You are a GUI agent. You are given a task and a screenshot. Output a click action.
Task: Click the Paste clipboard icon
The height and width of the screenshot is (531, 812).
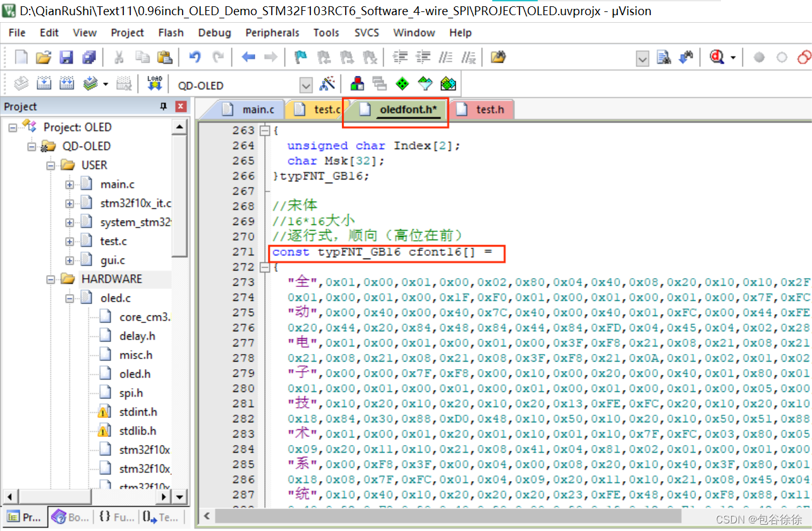point(164,58)
